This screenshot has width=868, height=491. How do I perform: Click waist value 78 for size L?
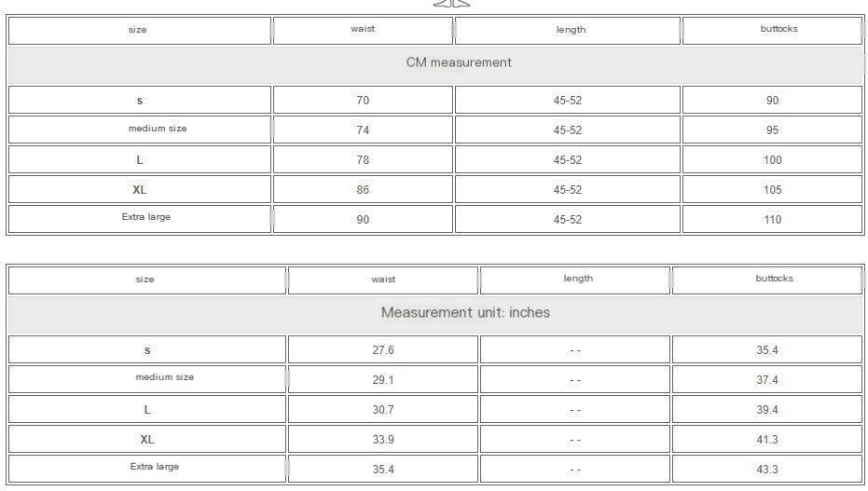(x=363, y=160)
